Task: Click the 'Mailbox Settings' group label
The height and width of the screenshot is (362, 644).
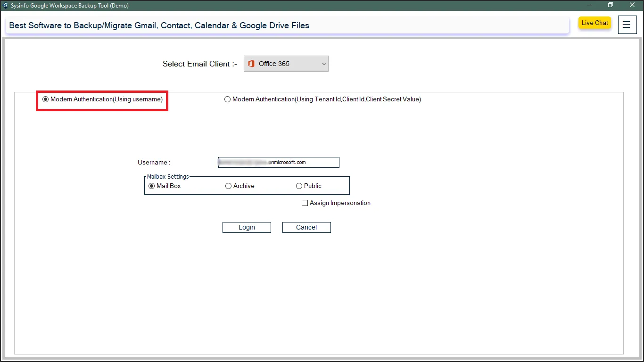Action: point(168,177)
